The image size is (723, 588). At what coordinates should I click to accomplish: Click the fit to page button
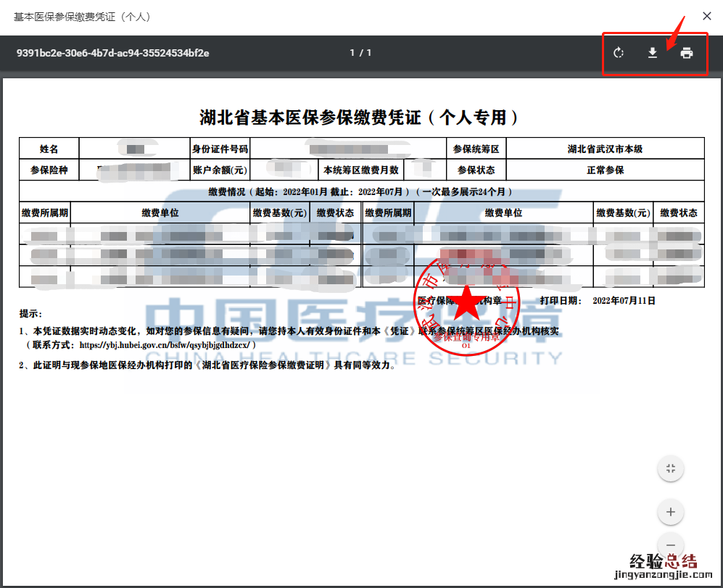tap(671, 468)
